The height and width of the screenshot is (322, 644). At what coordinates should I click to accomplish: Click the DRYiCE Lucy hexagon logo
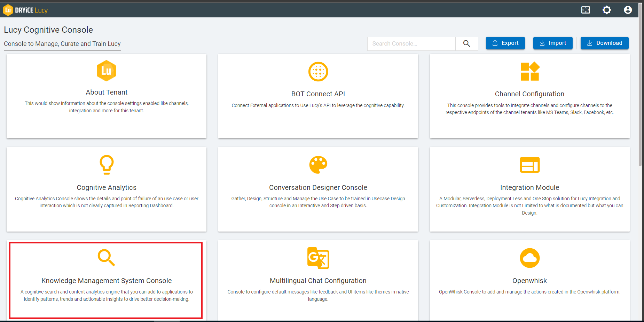click(x=8, y=10)
